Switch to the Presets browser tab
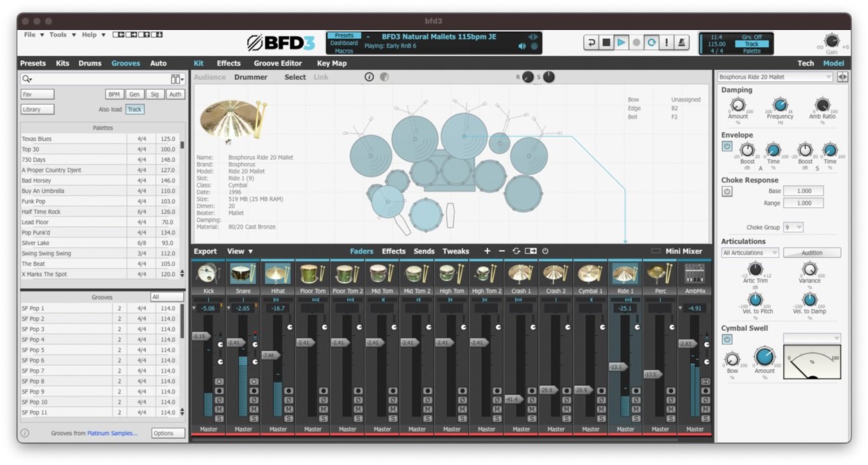This screenshot has height=465, width=868. pyautogui.click(x=33, y=63)
